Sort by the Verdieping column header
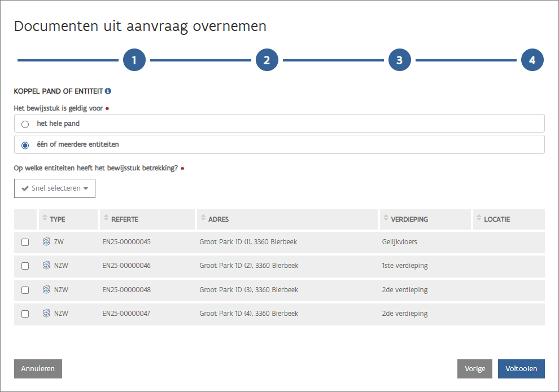This screenshot has width=559, height=392. 406,219
